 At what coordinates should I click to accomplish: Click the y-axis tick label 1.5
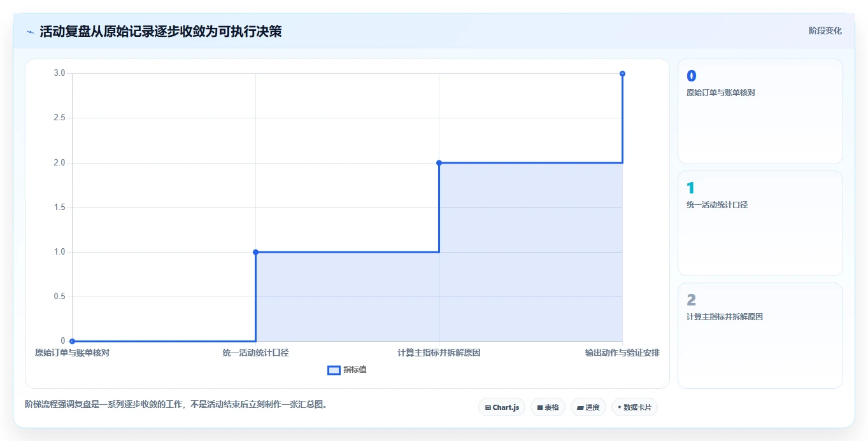(59, 207)
